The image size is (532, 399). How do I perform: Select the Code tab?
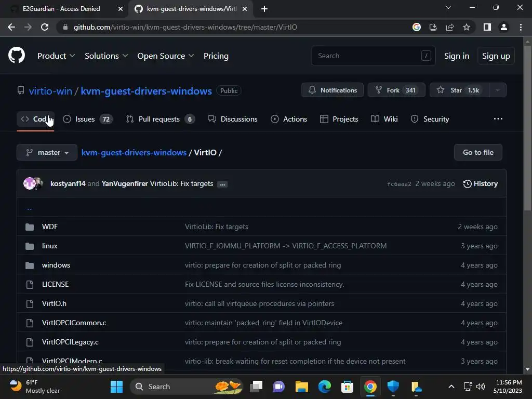tap(35, 119)
